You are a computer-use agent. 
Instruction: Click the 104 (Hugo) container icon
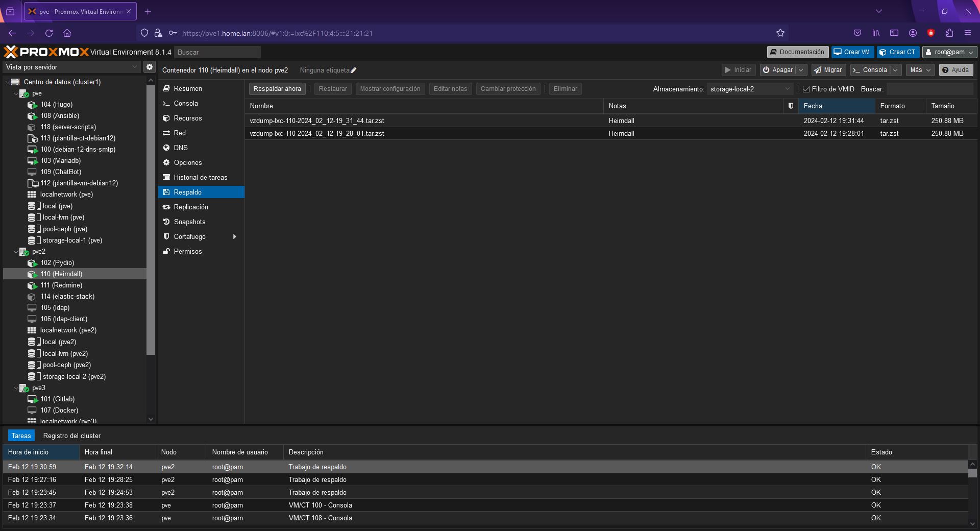point(32,105)
